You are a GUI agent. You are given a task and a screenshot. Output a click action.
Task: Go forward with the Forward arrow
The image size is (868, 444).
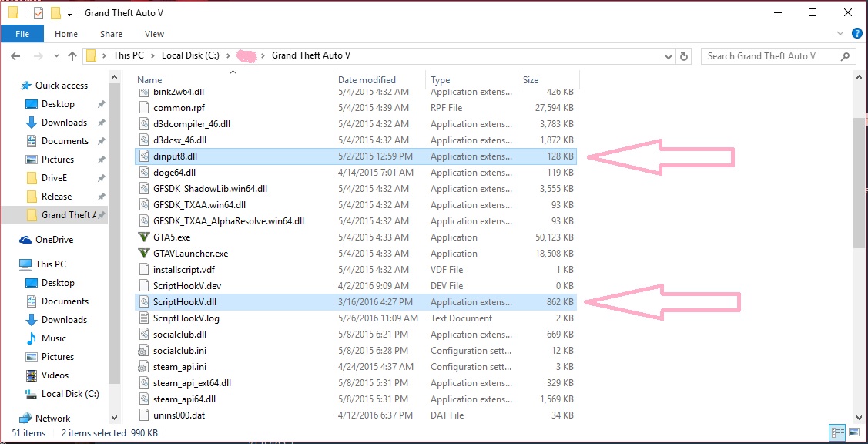[x=39, y=56]
